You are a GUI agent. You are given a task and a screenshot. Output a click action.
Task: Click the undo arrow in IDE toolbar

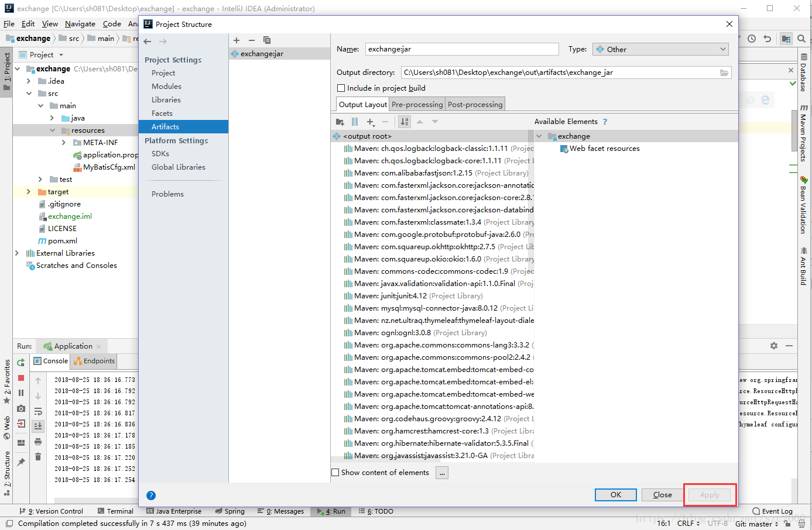click(x=768, y=39)
